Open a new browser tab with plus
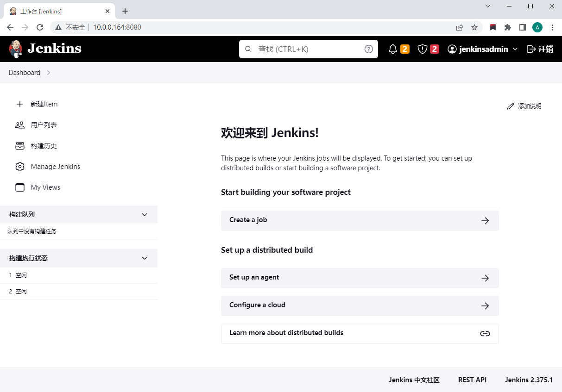562x392 pixels. [x=125, y=11]
